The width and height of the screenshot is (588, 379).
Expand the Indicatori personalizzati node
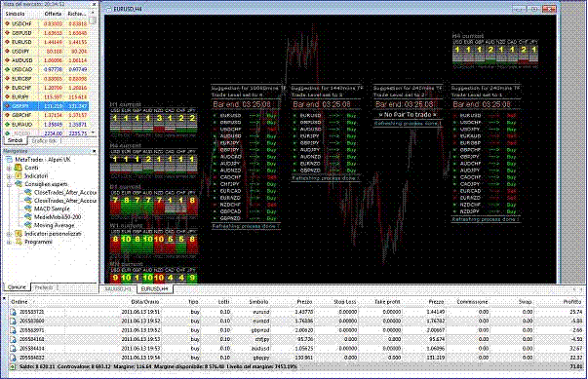coord(9,234)
